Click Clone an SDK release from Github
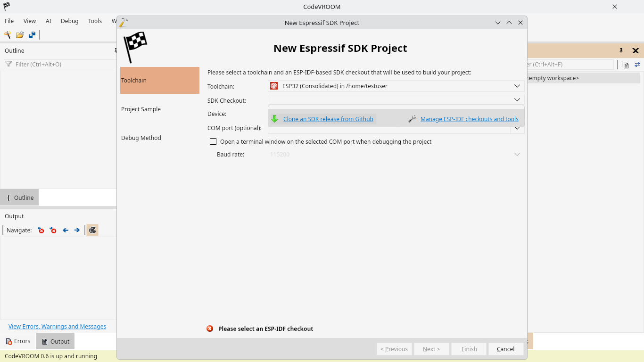The height and width of the screenshot is (362, 644). 328,119
